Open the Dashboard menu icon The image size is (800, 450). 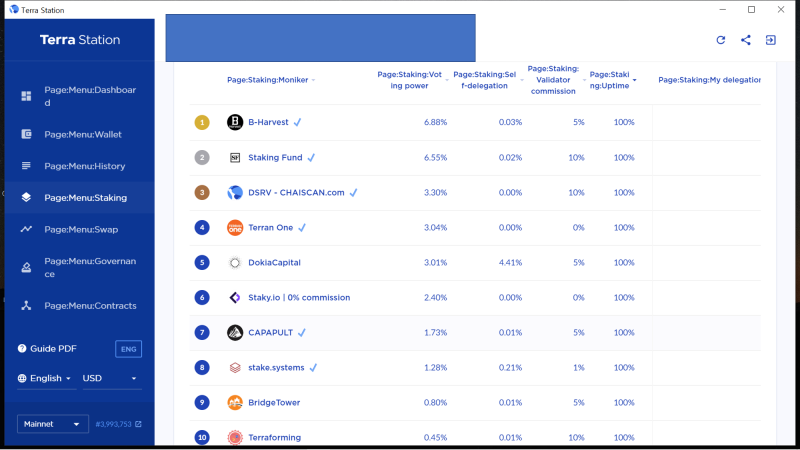click(x=26, y=96)
